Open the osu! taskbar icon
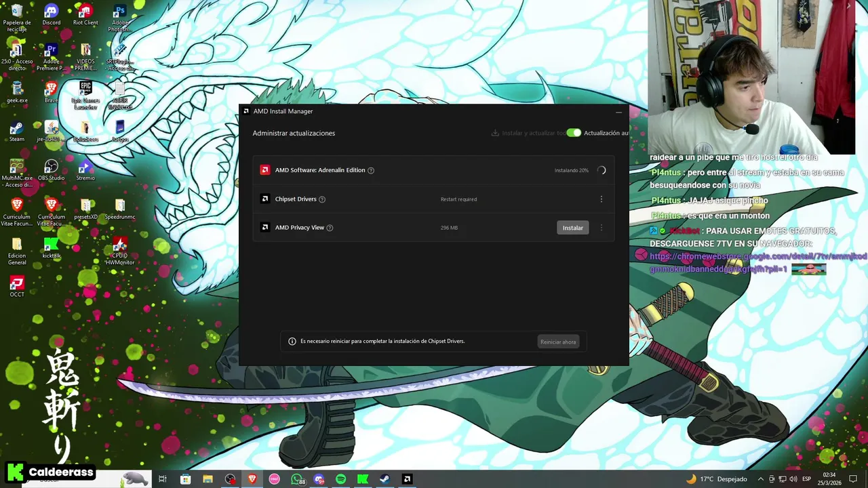 [x=274, y=479]
